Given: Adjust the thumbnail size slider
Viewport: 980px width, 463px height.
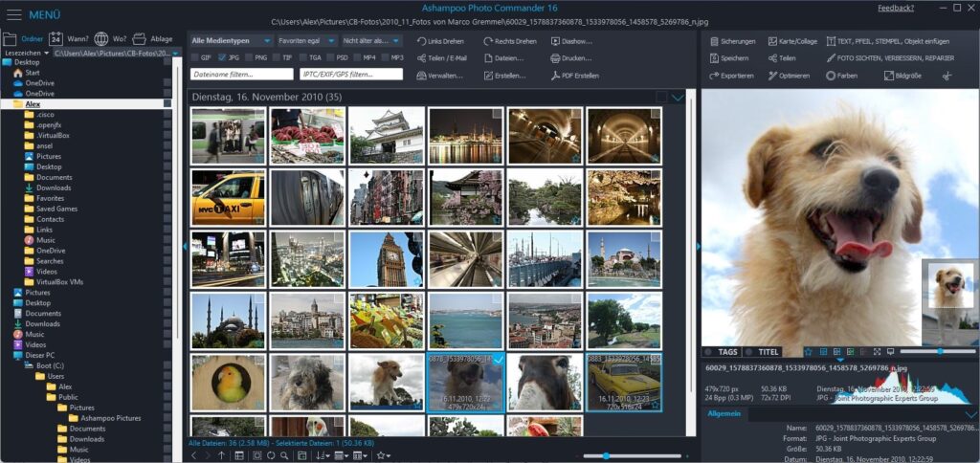Looking at the screenshot, I should (x=608, y=455).
